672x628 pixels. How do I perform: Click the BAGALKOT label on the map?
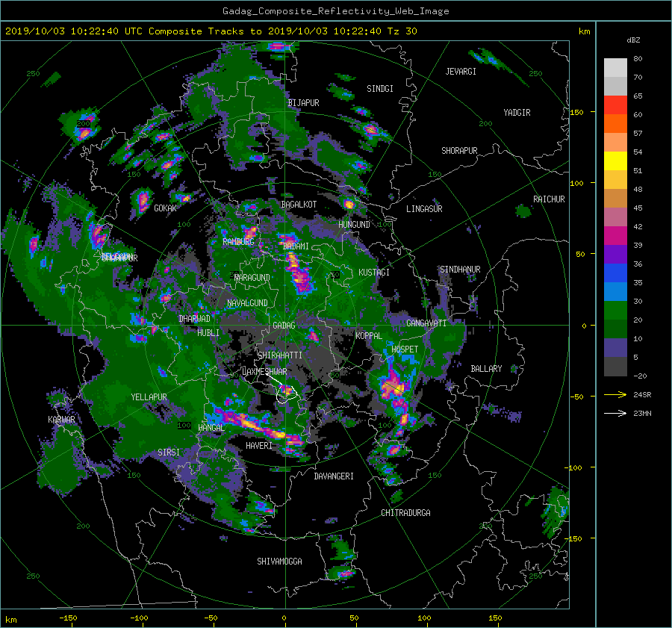coord(299,205)
